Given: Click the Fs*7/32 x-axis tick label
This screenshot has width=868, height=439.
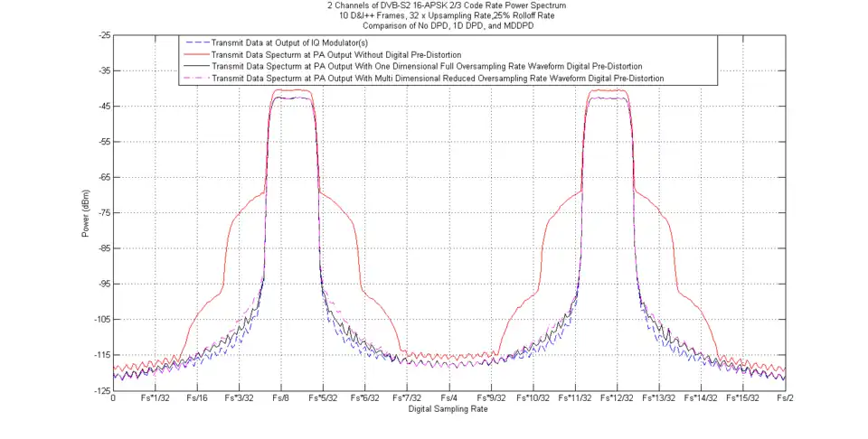Looking at the screenshot, I should pyautogui.click(x=406, y=398).
